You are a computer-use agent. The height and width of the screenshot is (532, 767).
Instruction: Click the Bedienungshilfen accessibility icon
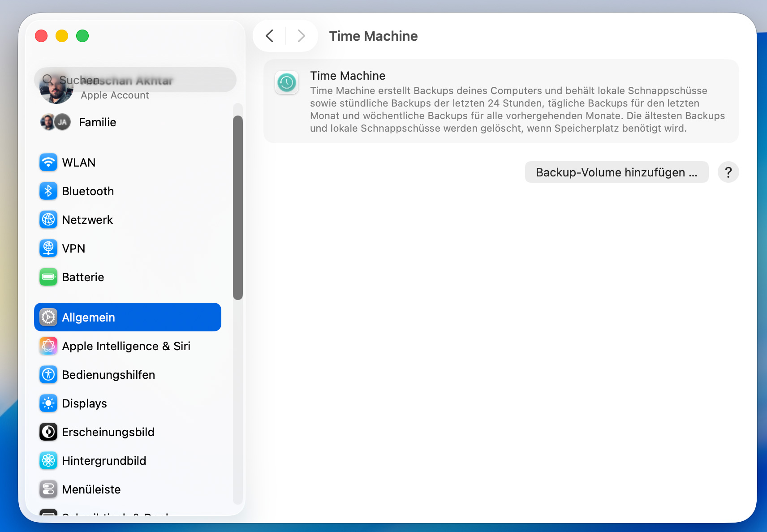coord(48,375)
